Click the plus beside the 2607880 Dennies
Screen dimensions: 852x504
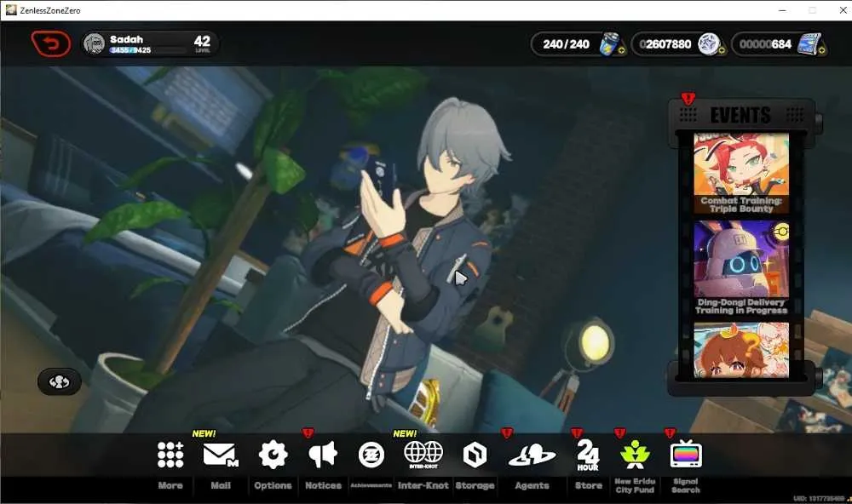click(722, 50)
